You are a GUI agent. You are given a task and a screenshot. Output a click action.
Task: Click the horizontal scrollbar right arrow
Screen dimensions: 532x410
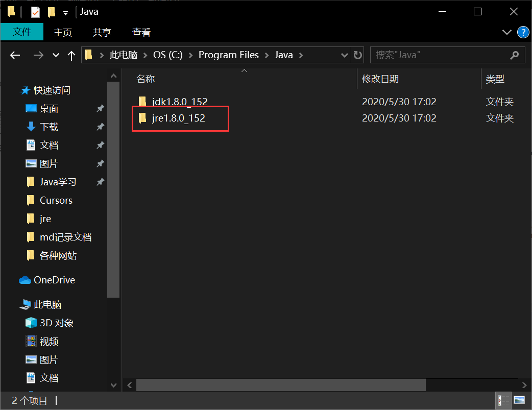coord(524,385)
